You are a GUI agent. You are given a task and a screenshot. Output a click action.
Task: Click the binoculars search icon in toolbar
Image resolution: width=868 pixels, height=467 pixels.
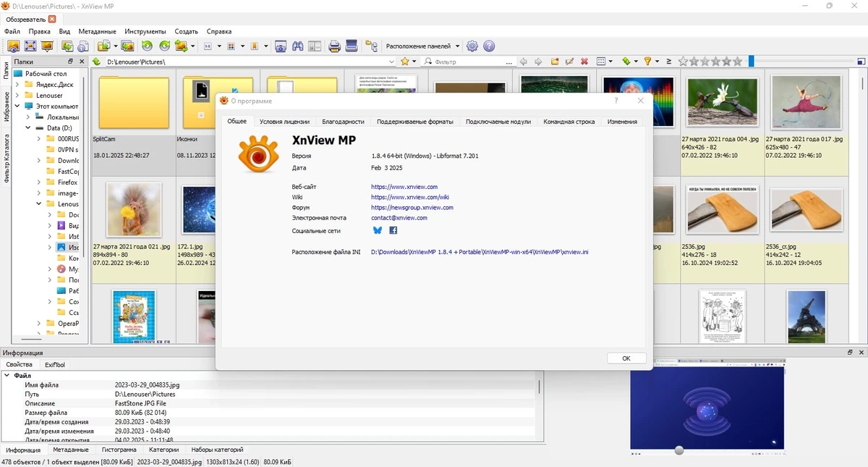tap(298, 46)
